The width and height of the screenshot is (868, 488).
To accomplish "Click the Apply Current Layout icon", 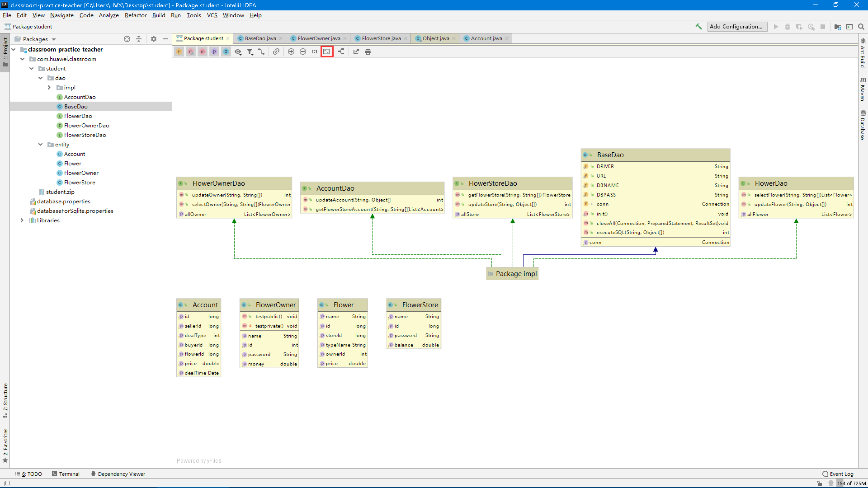I will [x=341, y=52].
